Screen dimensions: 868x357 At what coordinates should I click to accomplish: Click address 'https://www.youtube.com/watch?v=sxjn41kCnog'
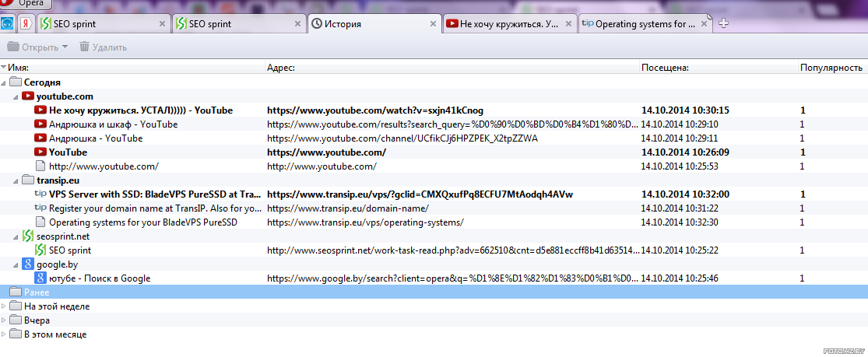(375, 110)
